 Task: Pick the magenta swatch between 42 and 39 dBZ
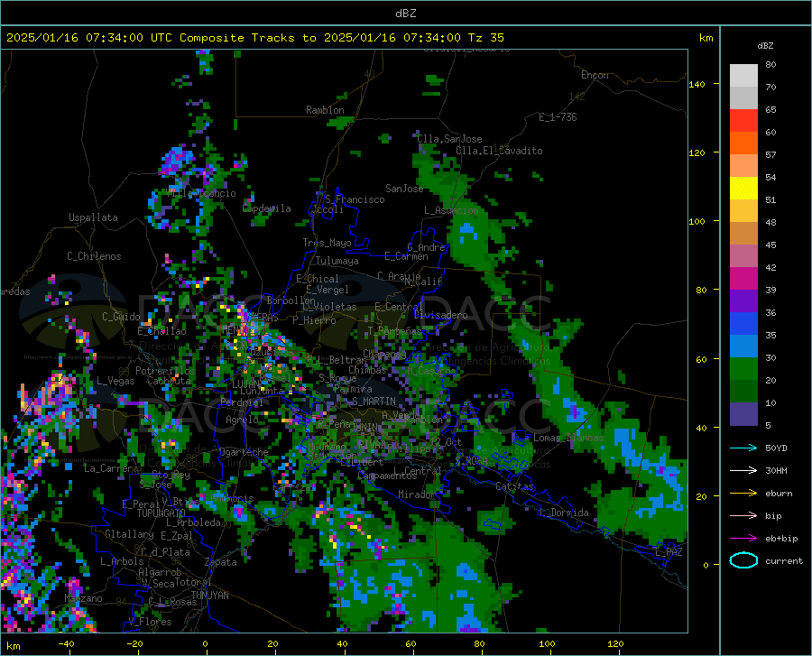tap(743, 279)
